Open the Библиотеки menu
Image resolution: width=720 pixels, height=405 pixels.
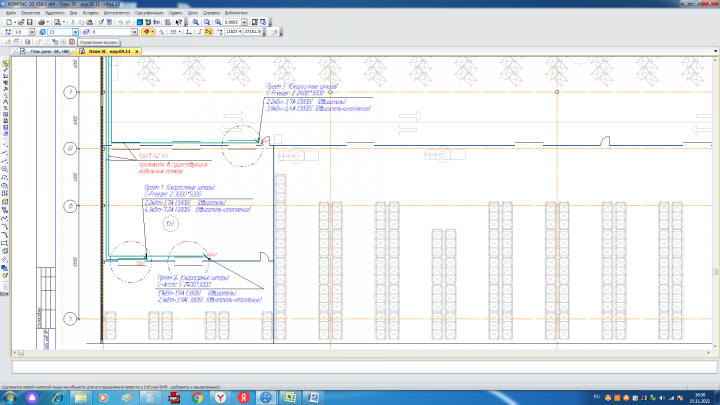coord(236,13)
